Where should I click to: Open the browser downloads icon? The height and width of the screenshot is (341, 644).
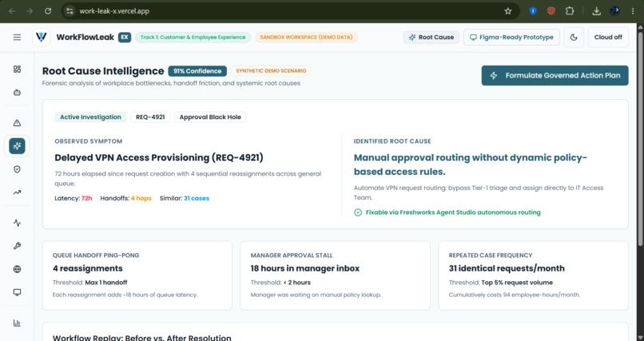(x=596, y=11)
